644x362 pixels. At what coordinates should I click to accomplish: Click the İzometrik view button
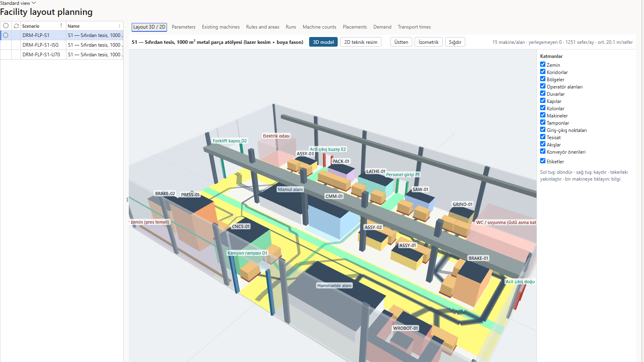(429, 42)
